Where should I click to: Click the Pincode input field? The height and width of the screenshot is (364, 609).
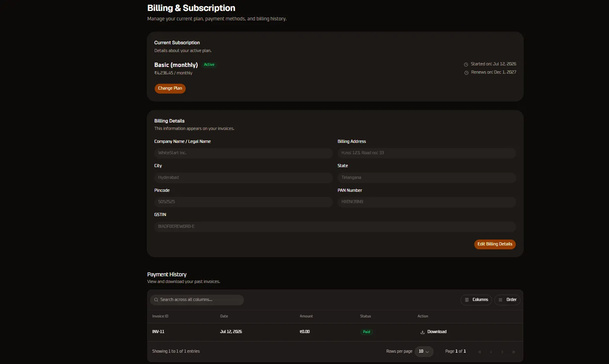click(243, 202)
